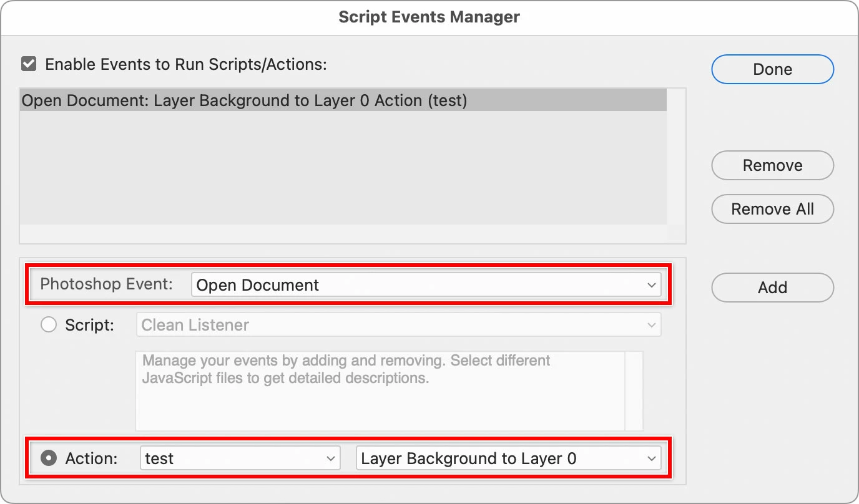
Task: Click the Remove button
Action: (x=773, y=165)
